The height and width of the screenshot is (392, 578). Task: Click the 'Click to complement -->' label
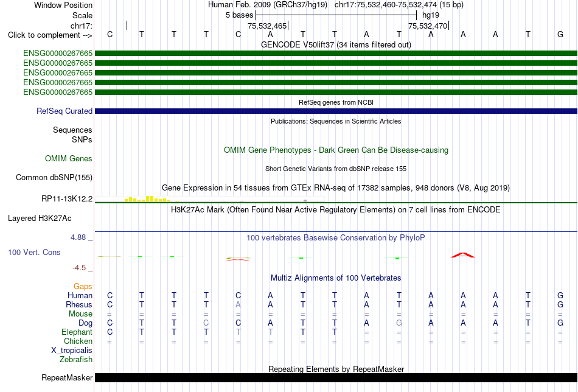[50, 35]
